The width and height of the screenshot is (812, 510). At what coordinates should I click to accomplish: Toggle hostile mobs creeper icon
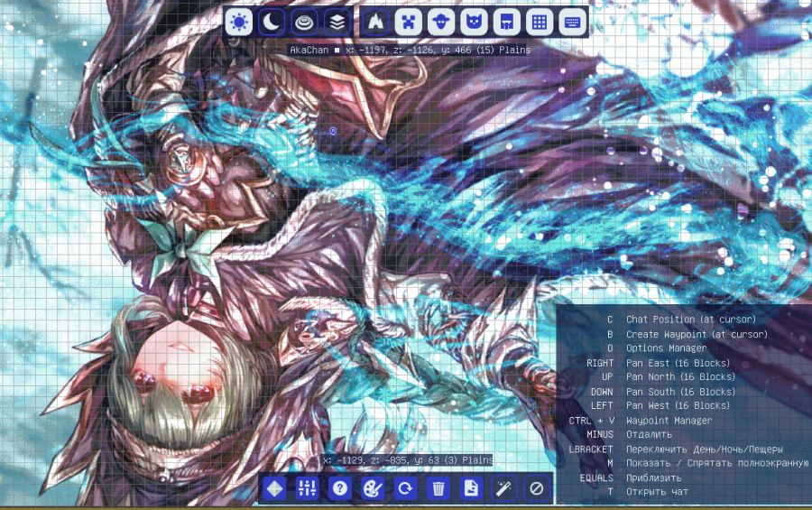click(408, 22)
